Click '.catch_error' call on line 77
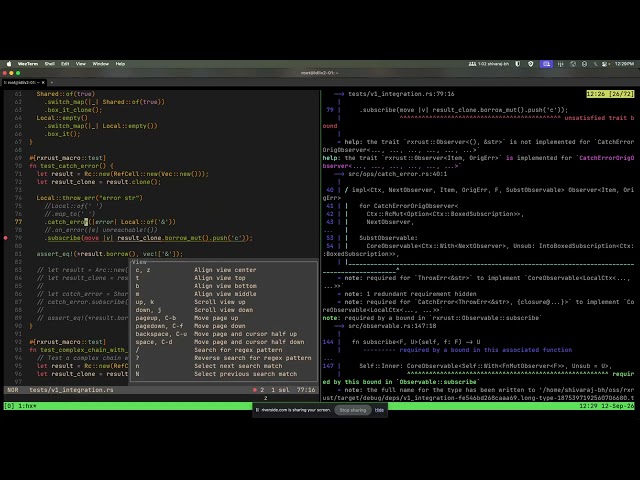The width and height of the screenshot is (640, 480). pyautogui.click(x=66, y=222)
